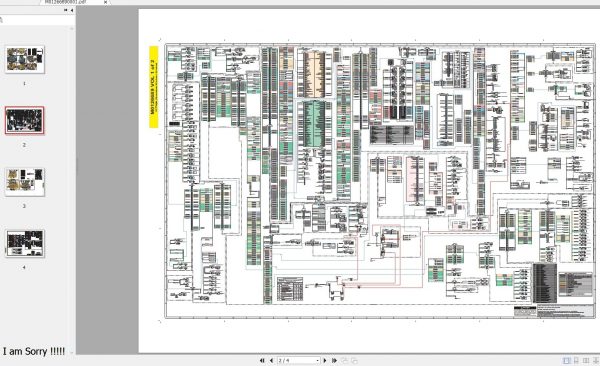Screen dimensions: 600x366
Task: Jump to the first page button
Action: 262,361
